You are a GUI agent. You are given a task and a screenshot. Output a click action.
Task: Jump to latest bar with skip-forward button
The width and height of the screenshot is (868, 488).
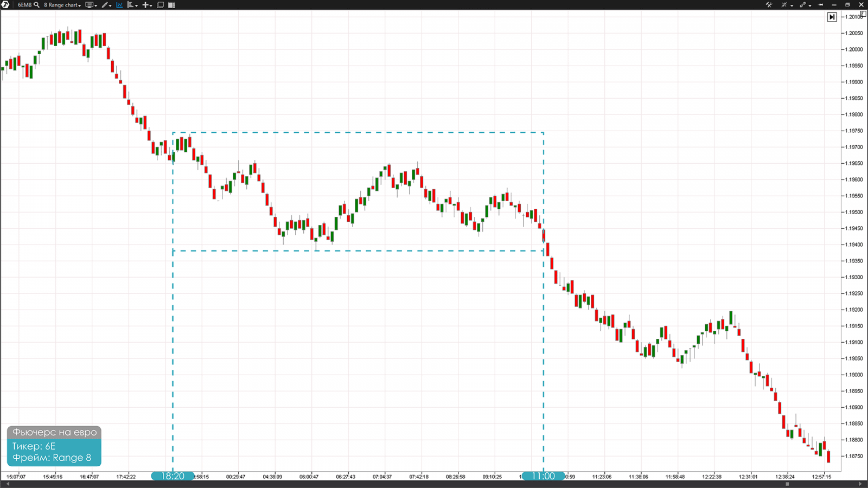coord(832,17)
